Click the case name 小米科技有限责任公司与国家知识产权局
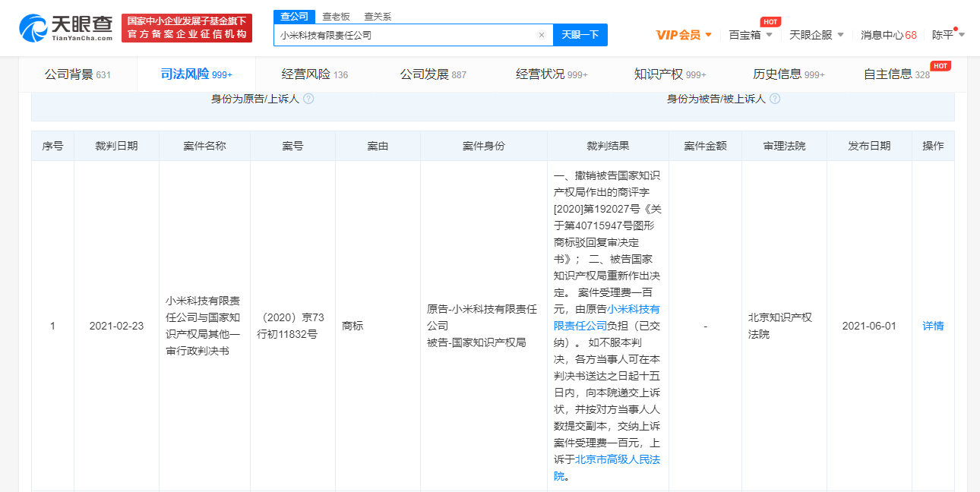The image size is (980, 492). tap(204, 326)
